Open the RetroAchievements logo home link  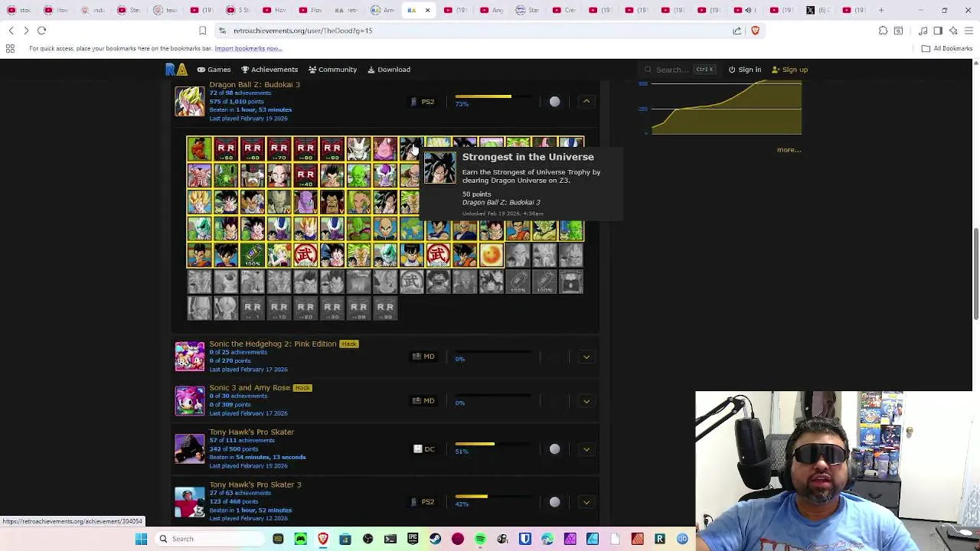coord(176,70)
